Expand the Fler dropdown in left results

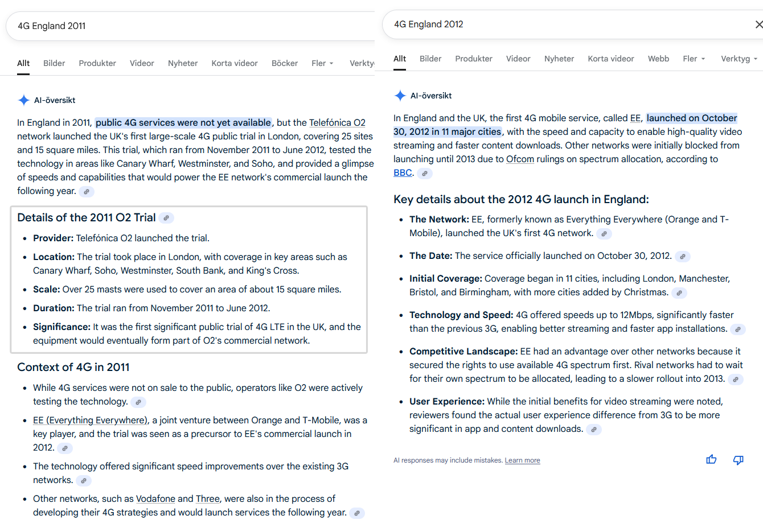pyautogui.click(x=323, y=63)
